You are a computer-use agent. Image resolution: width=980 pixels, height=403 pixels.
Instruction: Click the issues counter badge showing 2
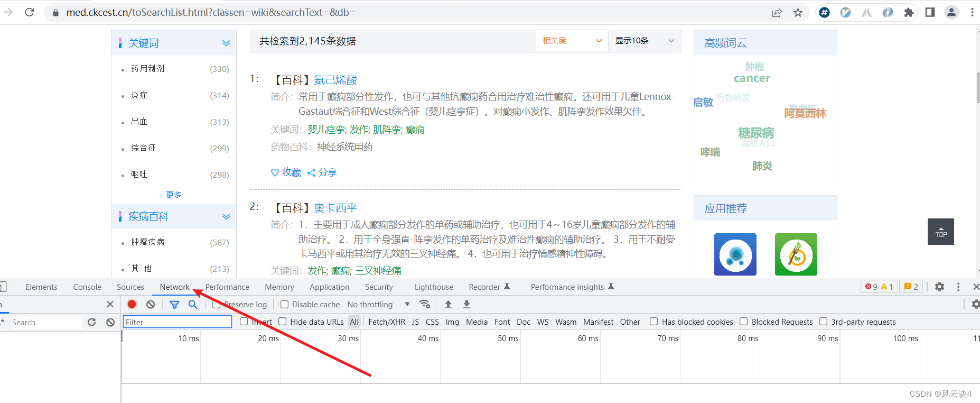911,287
